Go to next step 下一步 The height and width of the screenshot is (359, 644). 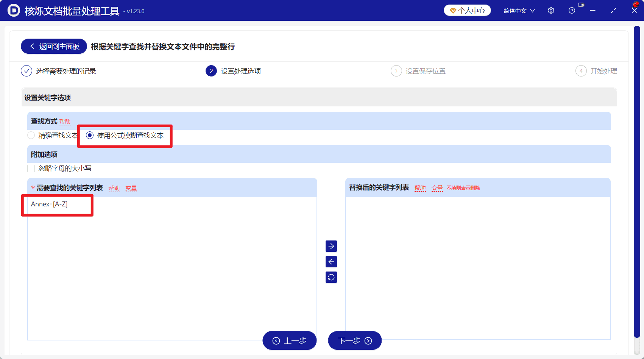[355, 340]
